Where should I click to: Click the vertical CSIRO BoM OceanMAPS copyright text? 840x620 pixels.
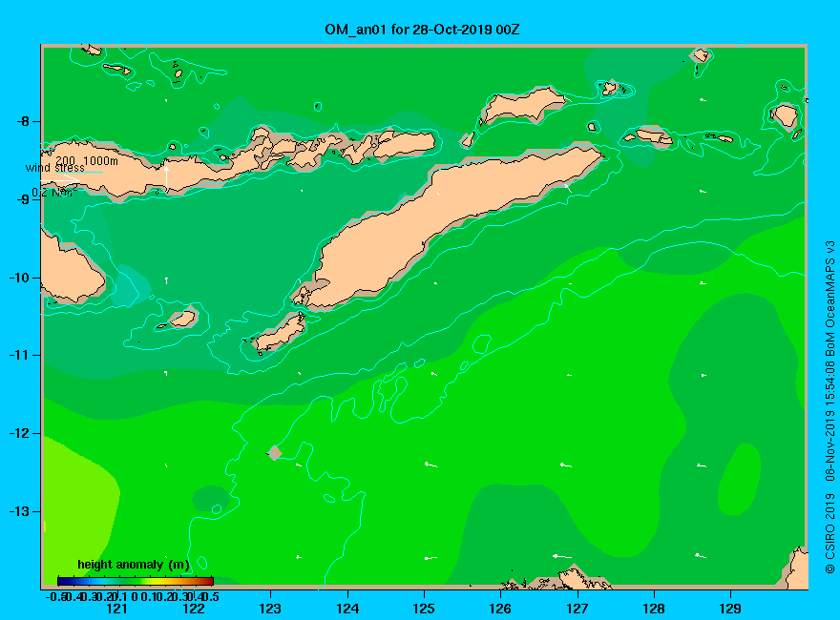(829, 407)
